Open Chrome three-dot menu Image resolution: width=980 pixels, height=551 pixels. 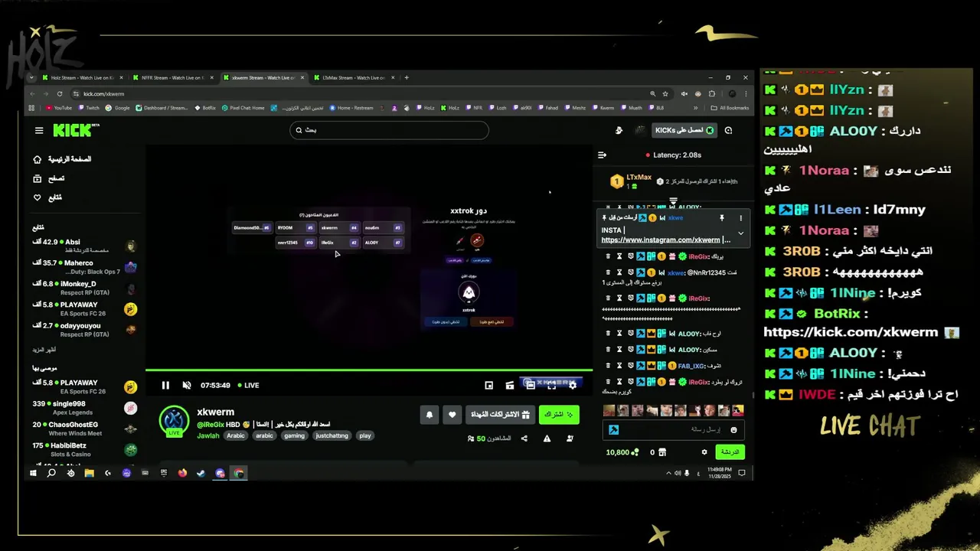(746, 93)
